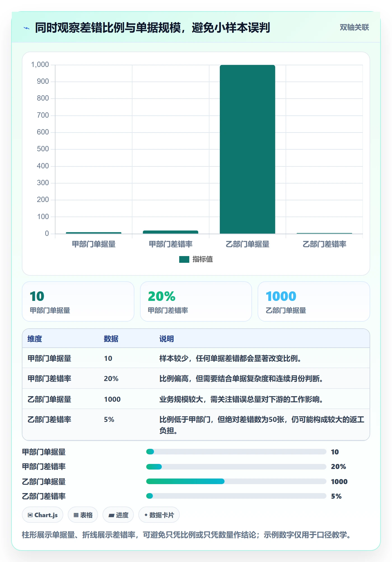Click the 指标值 legend label

(x=202, y=259)
